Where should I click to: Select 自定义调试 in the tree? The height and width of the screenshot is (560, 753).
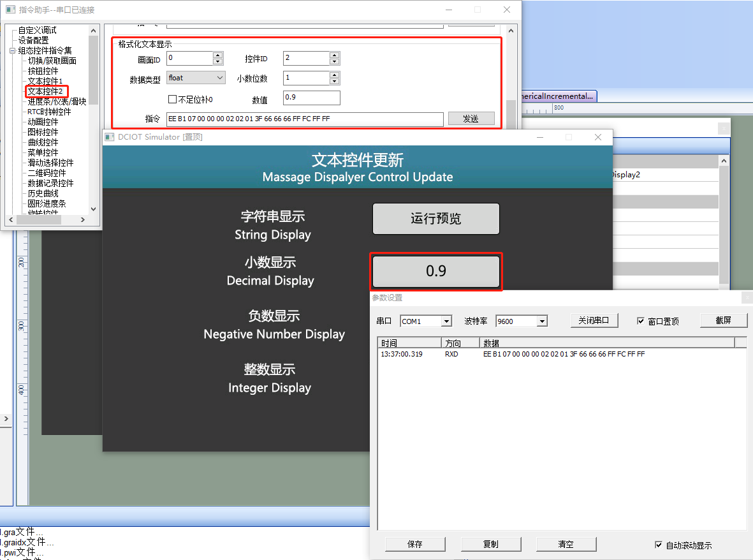[37, 30]
